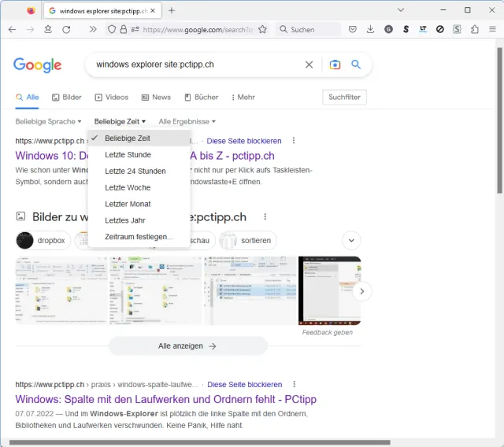504x447 pixels.
Task: Click inside the Google search query box
Action: click(196, 65)
